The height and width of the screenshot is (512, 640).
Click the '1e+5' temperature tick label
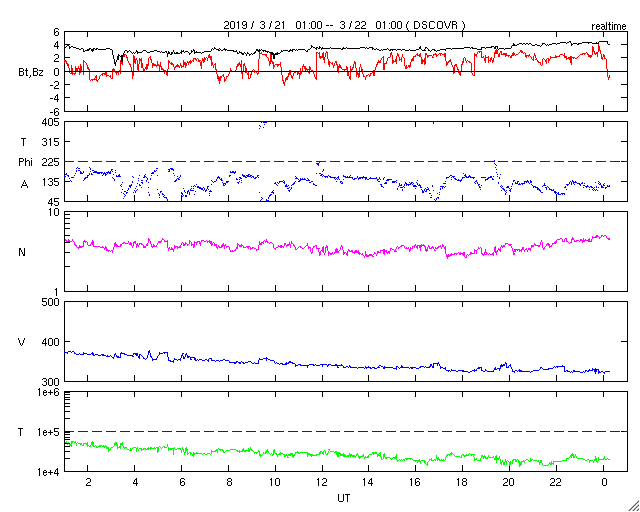pos(50,432)
